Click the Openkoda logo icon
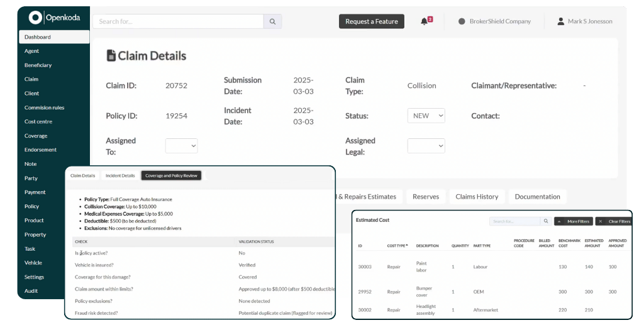The image size is (644, 330). coord(35,18)
